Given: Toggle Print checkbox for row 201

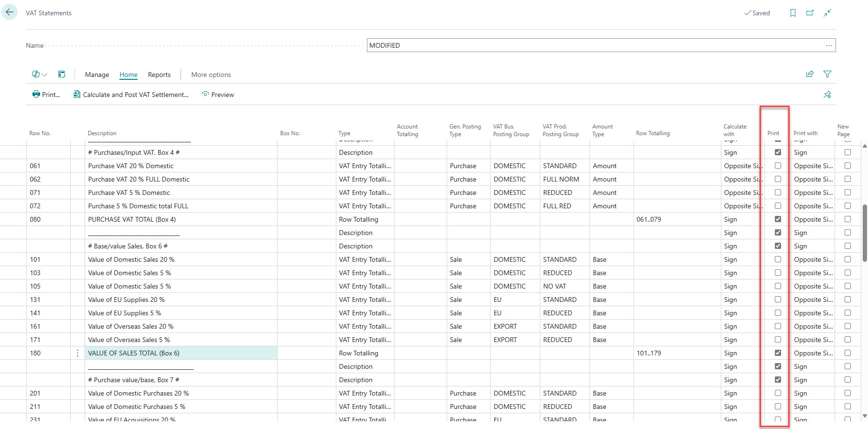Looking at the screenshot, I should click(778, 393).
